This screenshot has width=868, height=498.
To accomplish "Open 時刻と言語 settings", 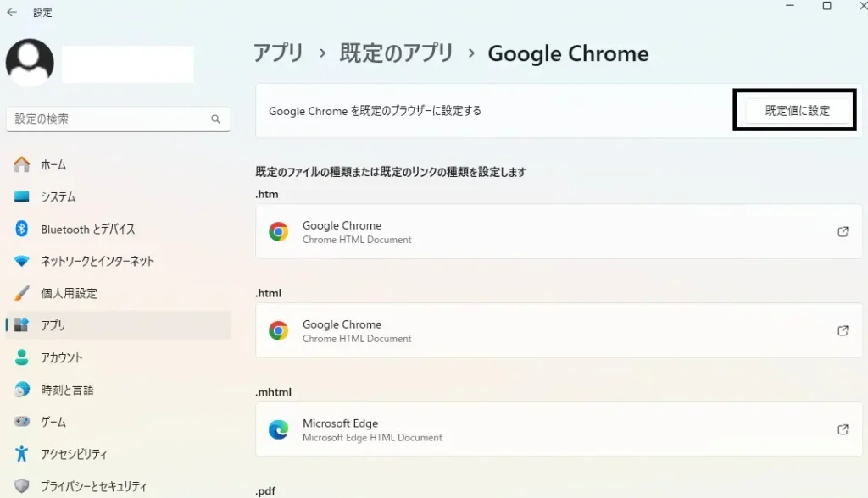I will tap(119, 389).
